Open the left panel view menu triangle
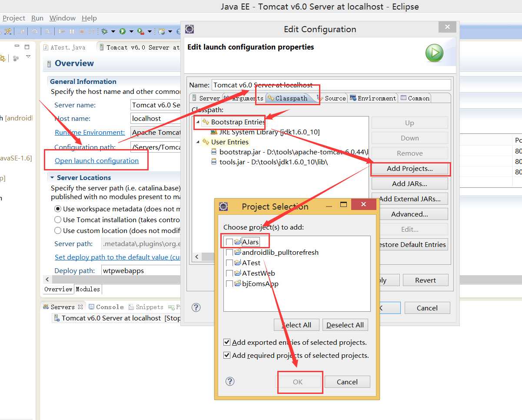Viewport: 522px width, 420px height. tap(28, 57)
